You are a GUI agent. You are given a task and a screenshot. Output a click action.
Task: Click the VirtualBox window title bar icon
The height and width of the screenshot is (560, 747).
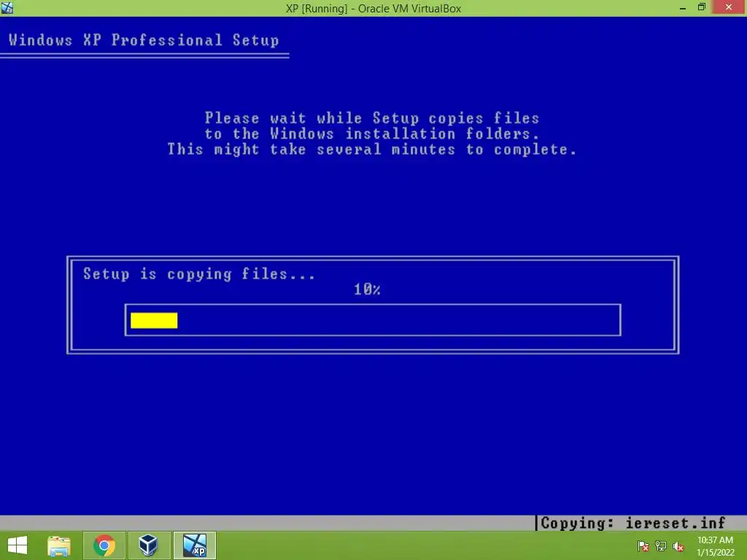(x=7, y=7)
